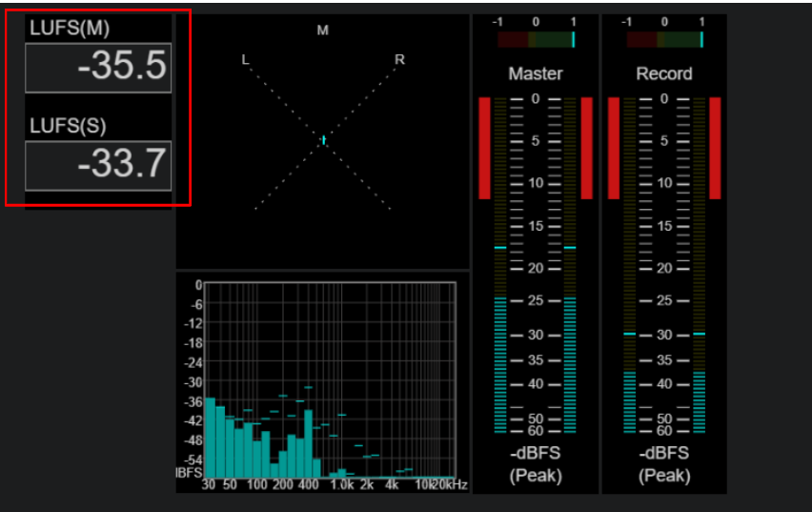Click the Record right channel red clip indicator
Viewport: 812px width, 512px height.
pos(715,148)
